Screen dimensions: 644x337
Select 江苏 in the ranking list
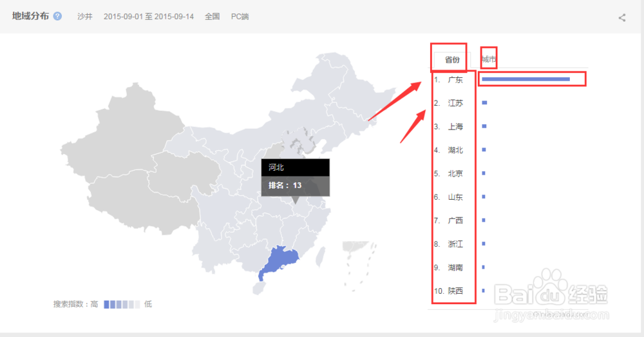pyautogui.click(x=455, y=103)
